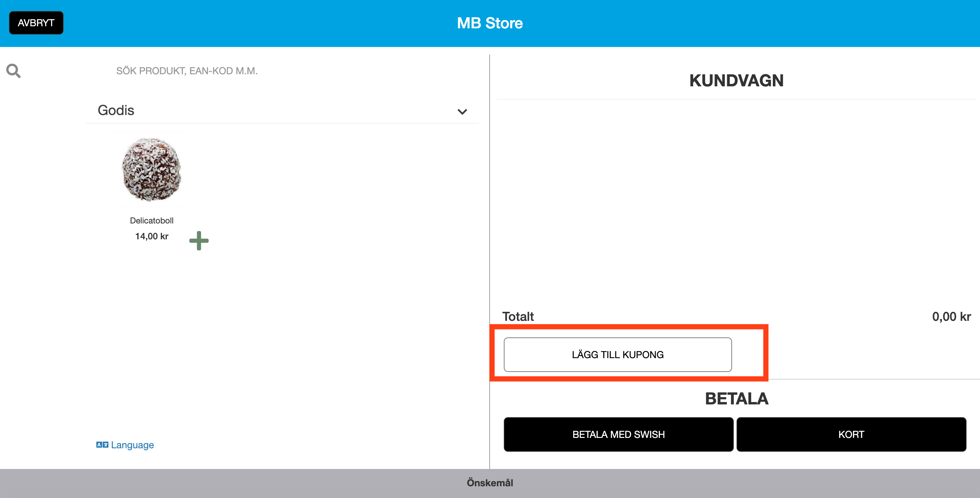The width and height of the screenshot is (980, 498).
Task: Click the Totalt label
Action: click(518, 316)
